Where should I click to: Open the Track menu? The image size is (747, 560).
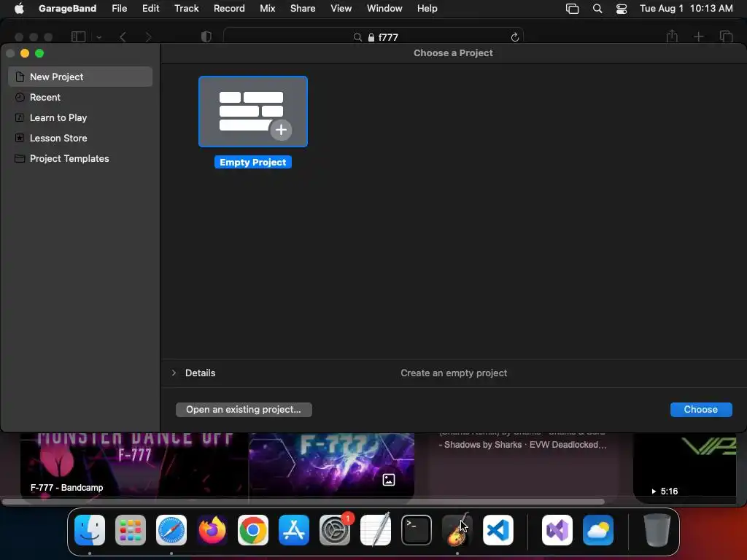pyautogui.click(x=186, y=9)
